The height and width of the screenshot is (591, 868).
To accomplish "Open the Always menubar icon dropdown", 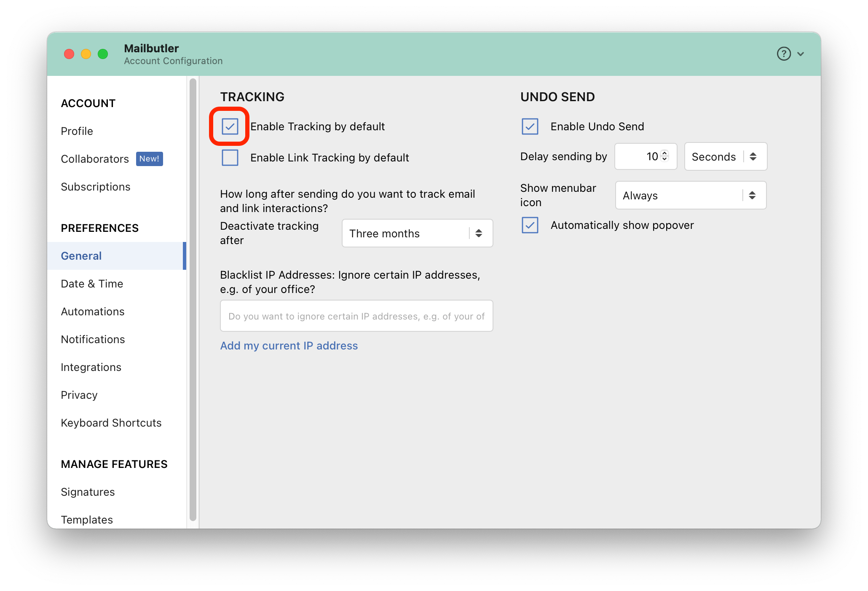I will point(690,195).
